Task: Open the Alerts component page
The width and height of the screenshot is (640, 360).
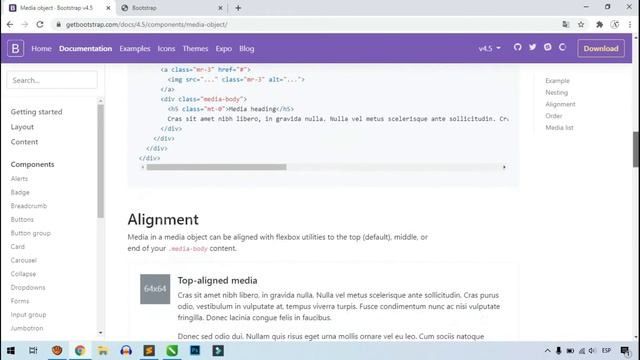Action: (19, 179)
